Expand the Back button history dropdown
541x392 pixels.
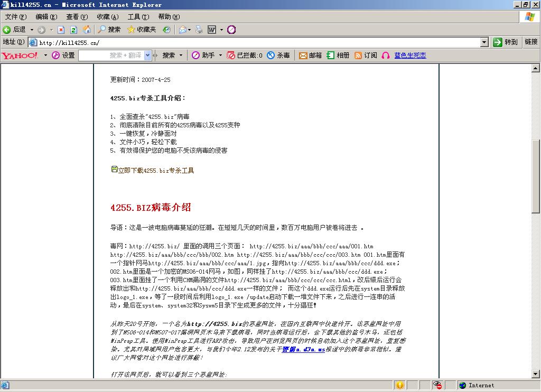pos(32,30)
